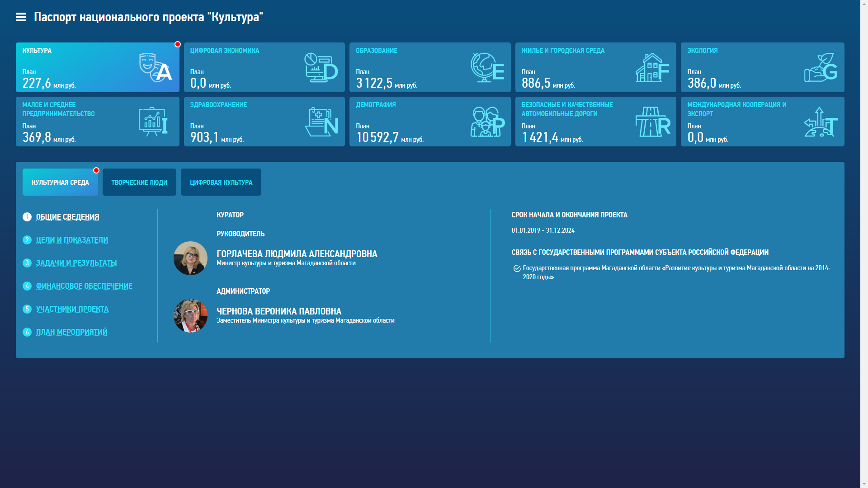The width and height of the screenshot is (868, 488).
Task: Switch to the Творческие люди tab
Action: [139, 183]
